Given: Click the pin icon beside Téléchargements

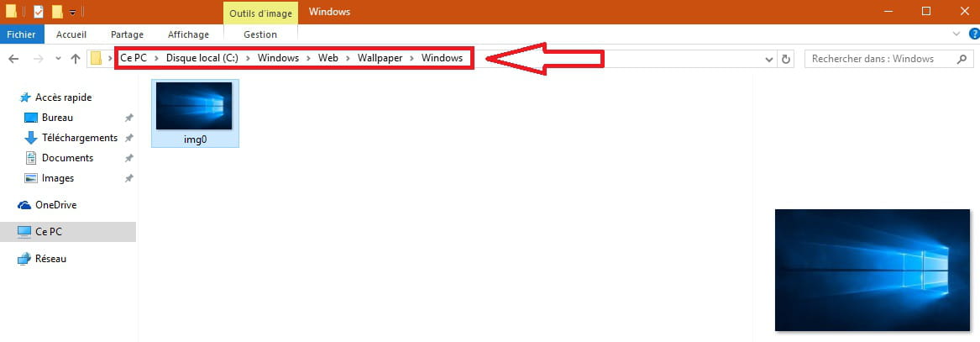Looking at the screenshot, I should 128,138.
